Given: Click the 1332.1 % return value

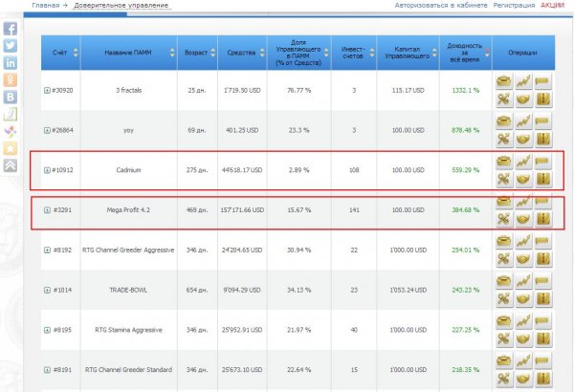Looking at the screenshot, I should [x=466, y=91].
